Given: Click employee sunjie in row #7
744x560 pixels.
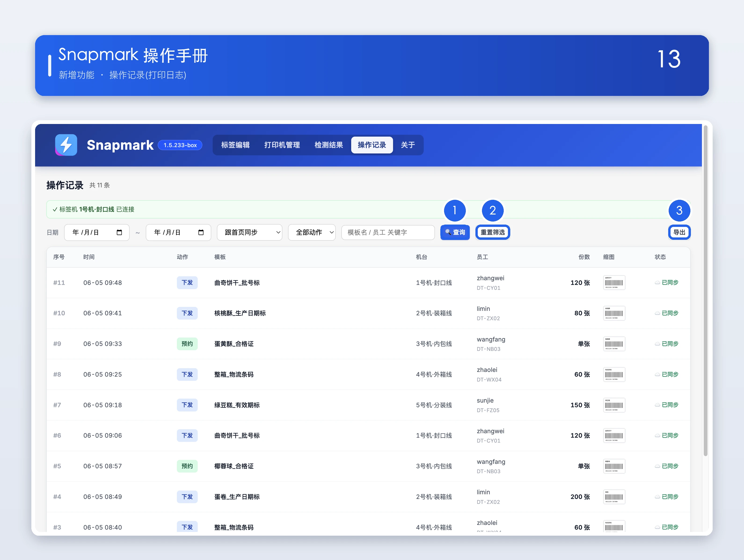Looking at the screenshot, I should point(485,400).
